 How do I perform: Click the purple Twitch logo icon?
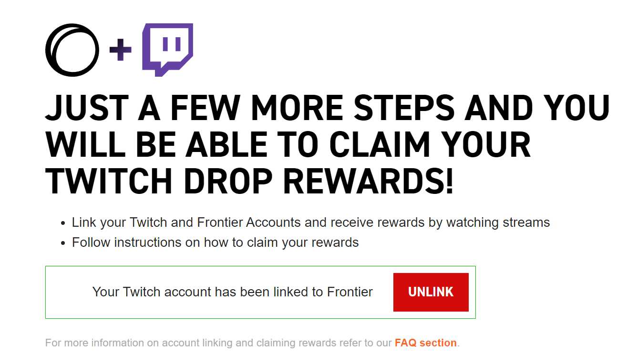pos(167,50)
